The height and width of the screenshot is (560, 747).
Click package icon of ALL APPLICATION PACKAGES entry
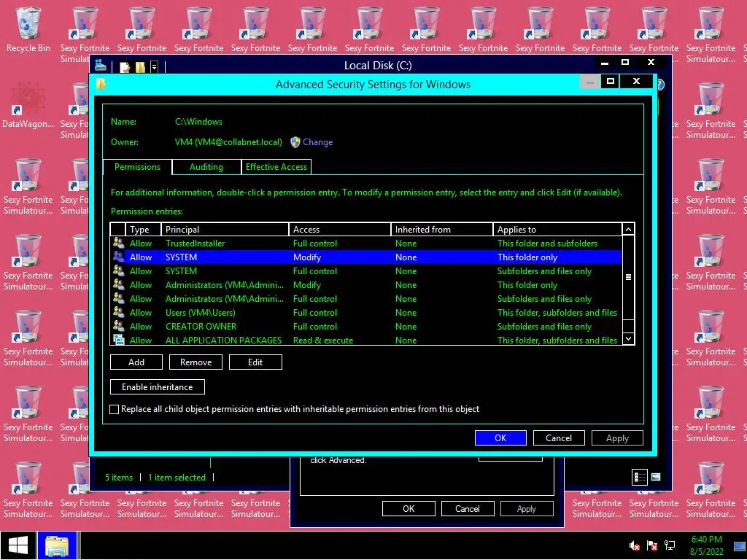(118, 340)
